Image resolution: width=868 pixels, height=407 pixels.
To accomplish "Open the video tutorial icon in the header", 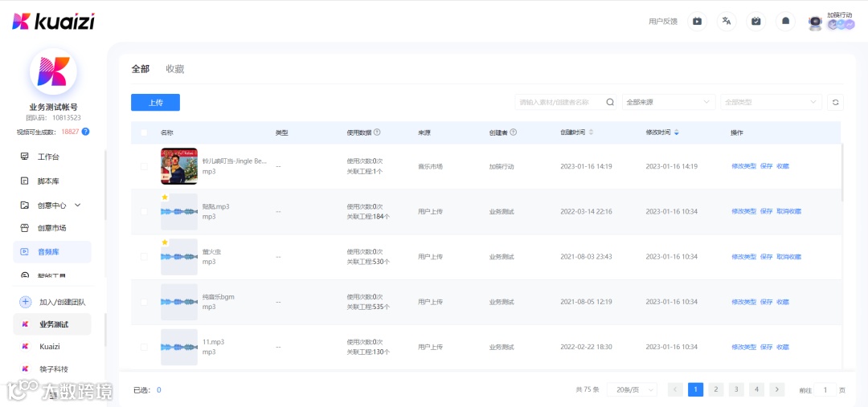I will (697, 22).
